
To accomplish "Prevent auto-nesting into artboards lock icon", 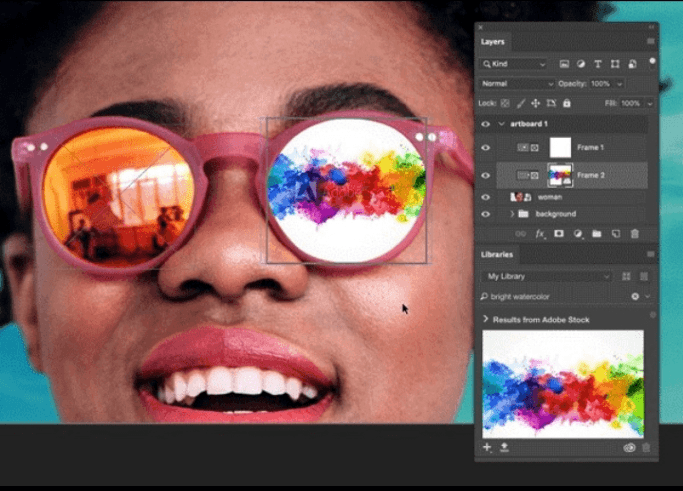I will pos(551,103).
